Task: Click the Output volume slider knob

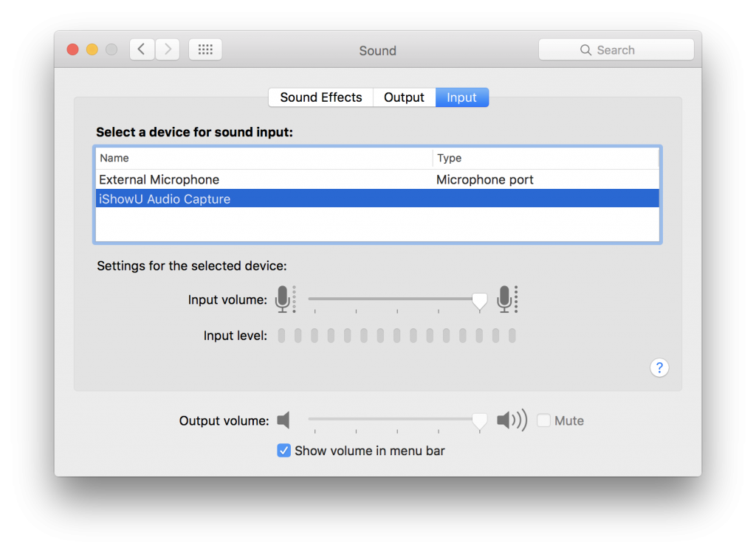Action: click(479, 420)
